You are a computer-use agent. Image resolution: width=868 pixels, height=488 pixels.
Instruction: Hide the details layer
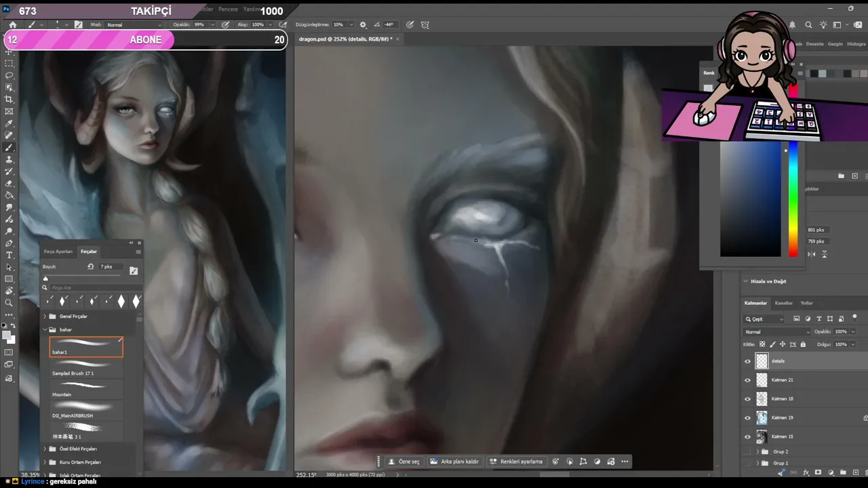pos(748,361)
